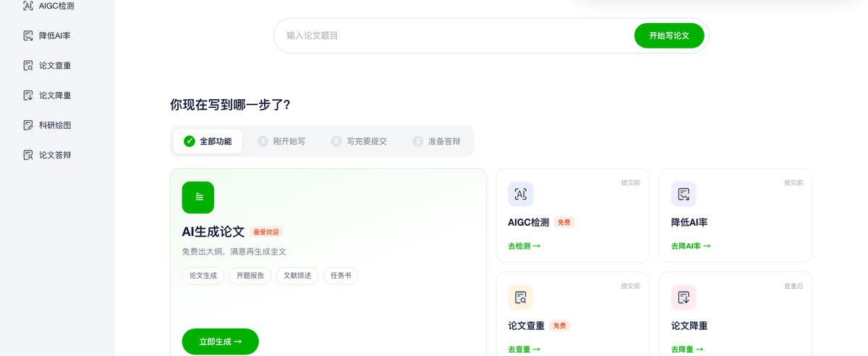Image resolution: width=868 pixels, height=356 pixels.
Task: Click the 论文降重 sidebar icon
Action: (28, 95)
